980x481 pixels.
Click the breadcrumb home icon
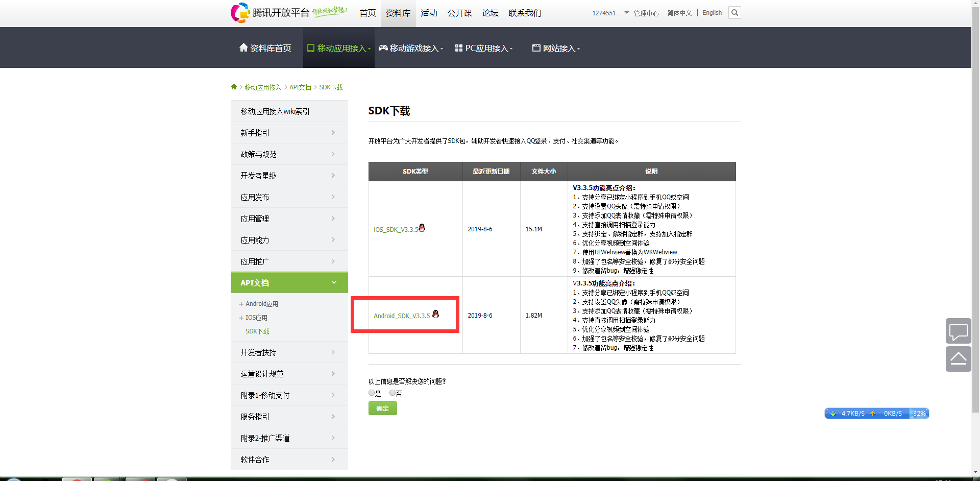234,87
